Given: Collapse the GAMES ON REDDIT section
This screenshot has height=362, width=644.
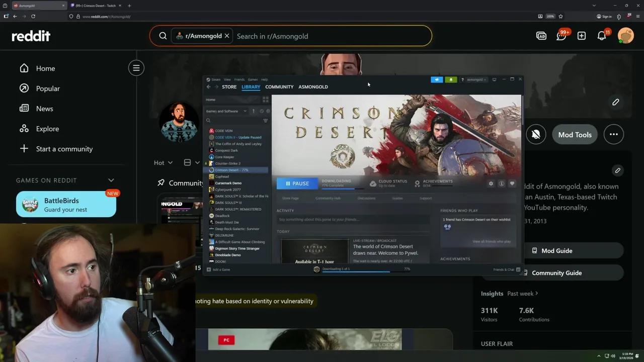Looking at the screenshot, I should point(111,180).
